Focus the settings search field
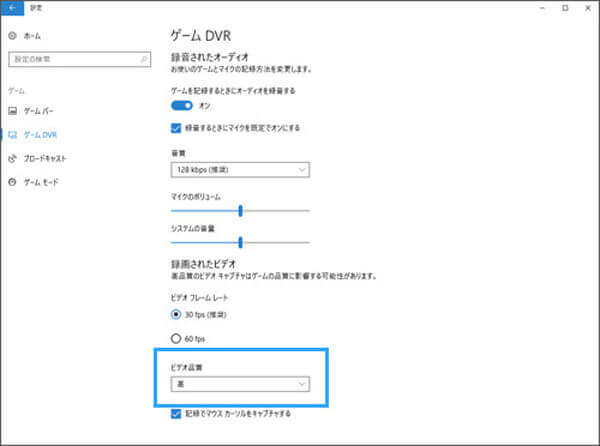The image size is (600, 446). point(80,59)
